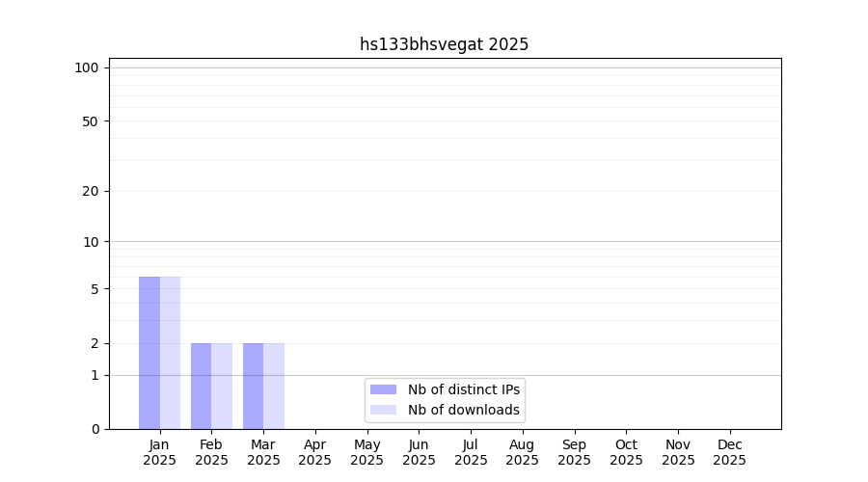Click the chart title hs133bhsvegat 2025
Screen dimensions: 868x482
[x=444, y=44]
